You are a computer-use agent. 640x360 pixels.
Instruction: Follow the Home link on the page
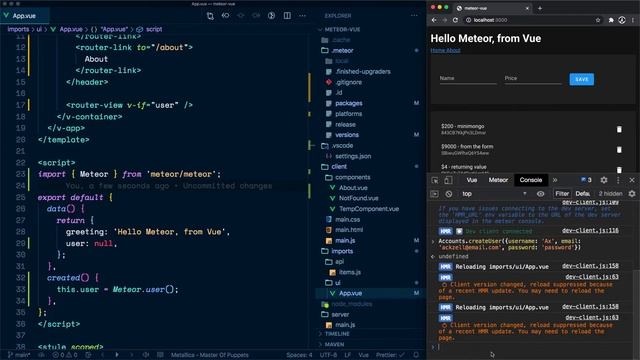pyautogui.click(x=438, y=51)
